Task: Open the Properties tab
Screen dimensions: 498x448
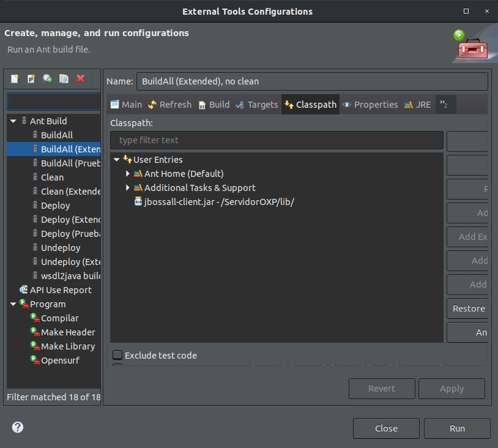Action: point(370,105)
